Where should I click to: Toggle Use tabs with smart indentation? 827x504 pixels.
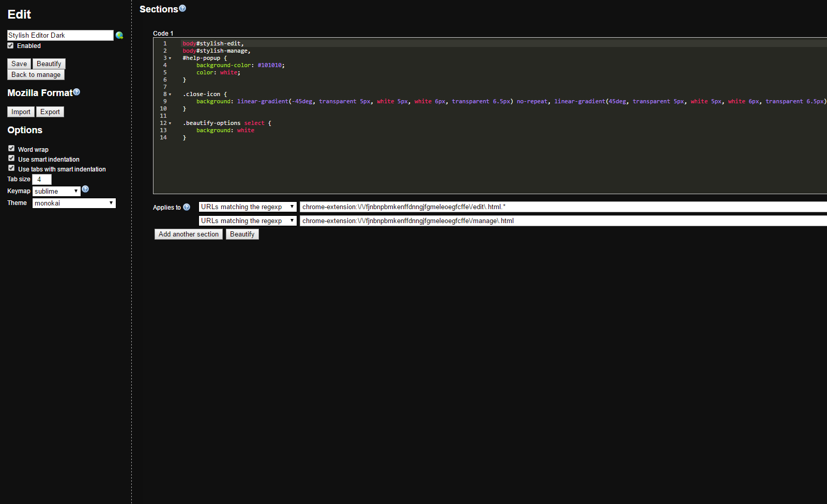(x=11, y=168)
